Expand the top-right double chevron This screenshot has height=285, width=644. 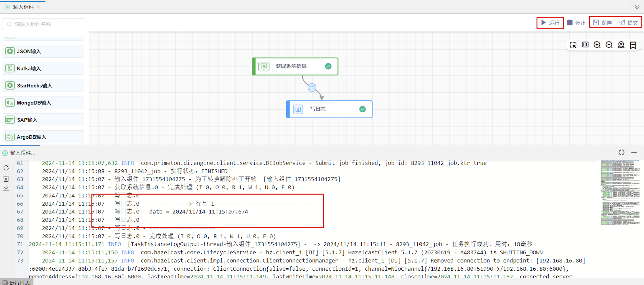(637, 7)
